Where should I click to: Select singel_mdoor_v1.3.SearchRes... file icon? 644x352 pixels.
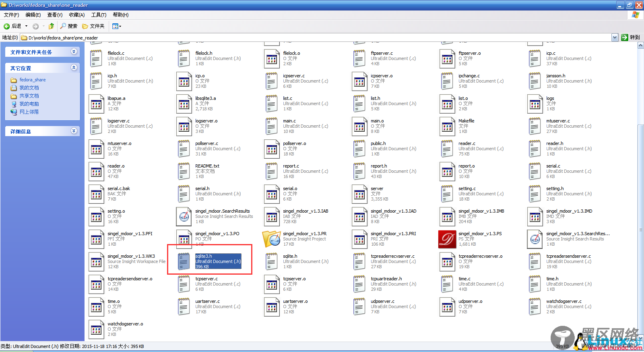pos(535,239)
